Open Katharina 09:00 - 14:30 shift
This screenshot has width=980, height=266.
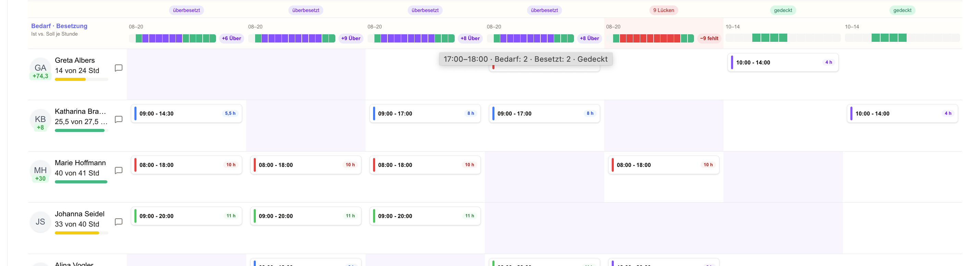point(187,113)
